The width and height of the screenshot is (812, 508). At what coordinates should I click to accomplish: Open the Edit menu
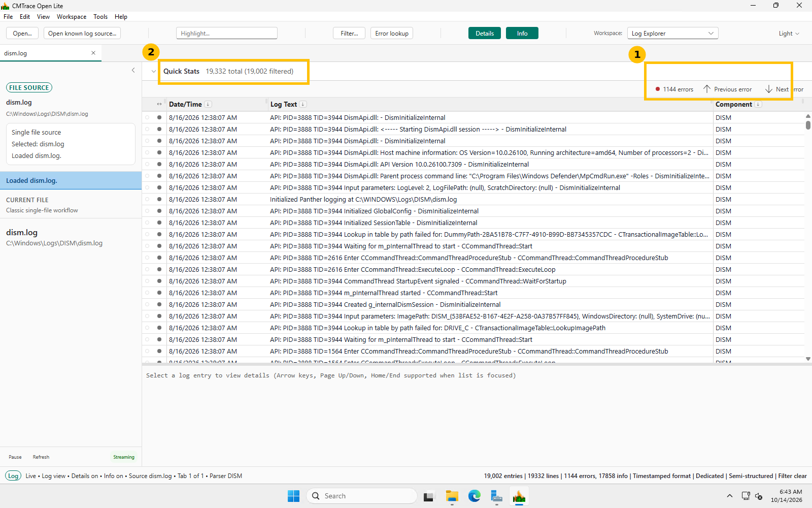(25, 17)
